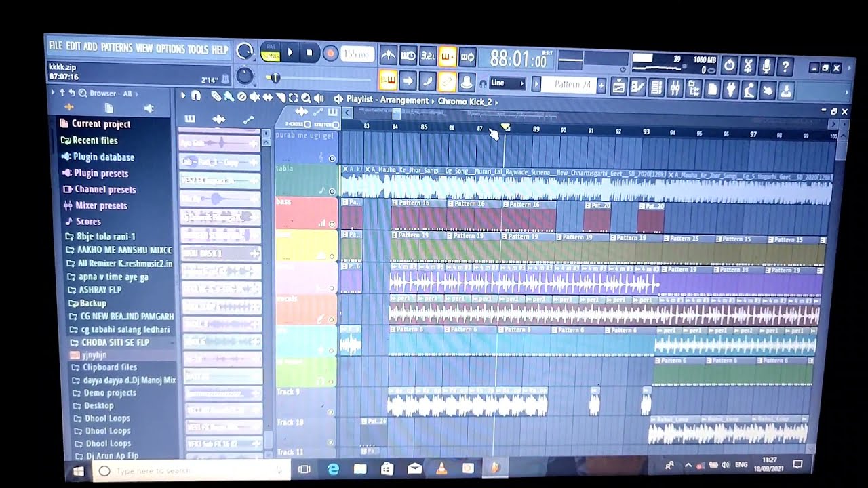Expand the browser options arrow

pyautogui.click(x=52, y=92)
